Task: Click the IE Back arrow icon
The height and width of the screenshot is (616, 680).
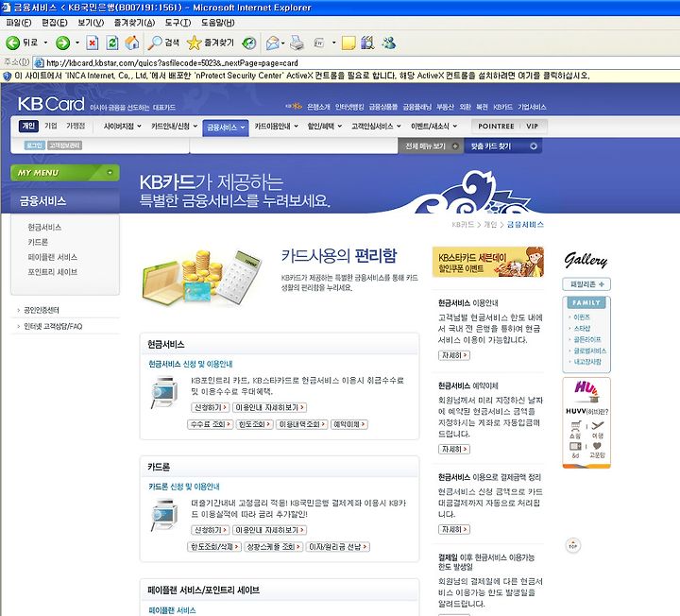Action: point(12,43)
